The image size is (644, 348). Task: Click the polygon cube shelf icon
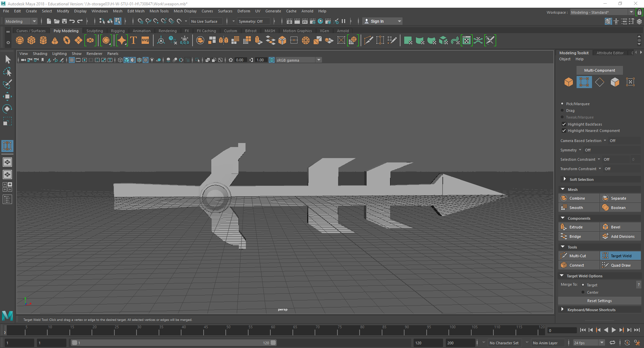(x=32, y=41)
